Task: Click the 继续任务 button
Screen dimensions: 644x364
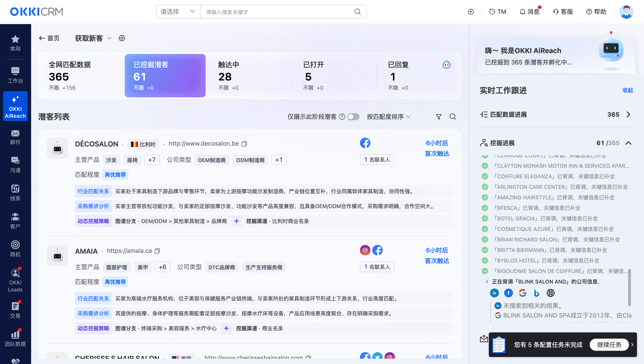Action: coord(609,345)
